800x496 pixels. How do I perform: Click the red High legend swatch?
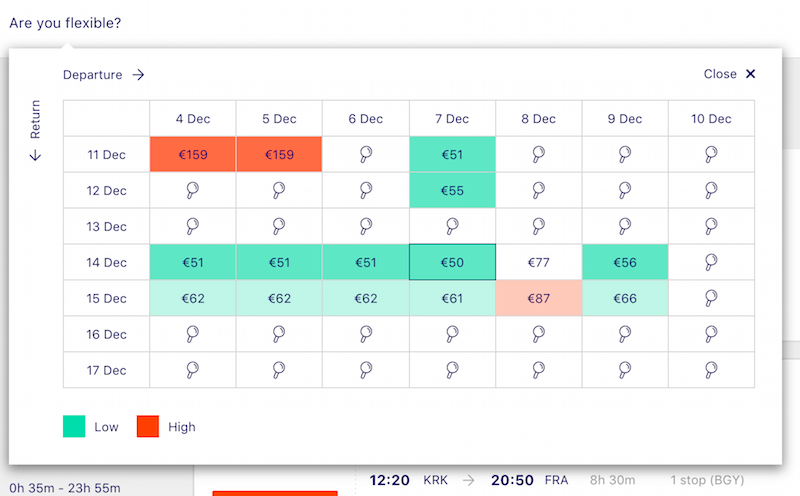(x=148, y=427)
